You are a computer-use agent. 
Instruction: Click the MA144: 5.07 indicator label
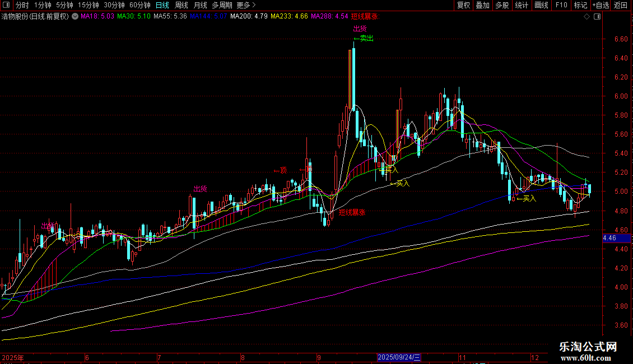[x=208, y=17]
